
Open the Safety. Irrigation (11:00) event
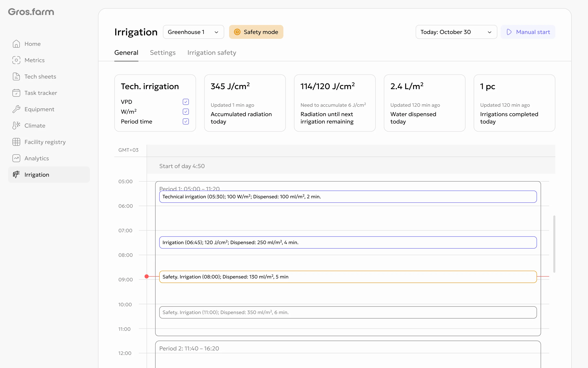pyautogui.click(x=348, y=312)
